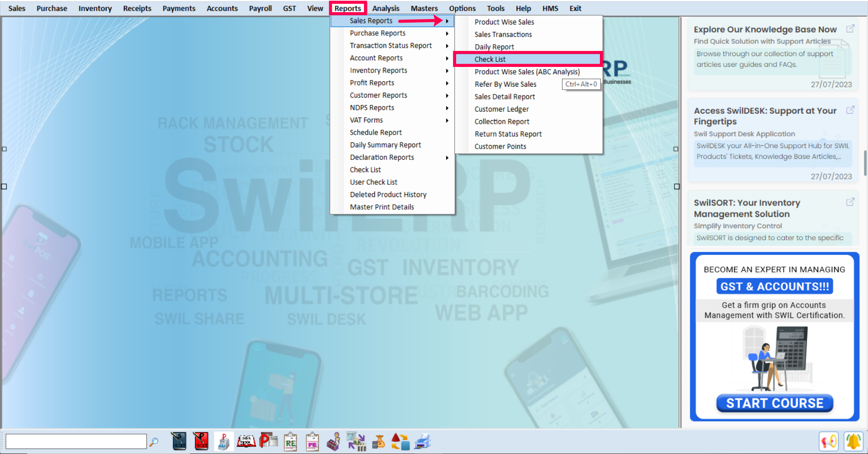Viewport: 868px width, 454px height.
Task: Click the filing cabinet P icon
Action: pyautogui.click(x=223, y=441)
